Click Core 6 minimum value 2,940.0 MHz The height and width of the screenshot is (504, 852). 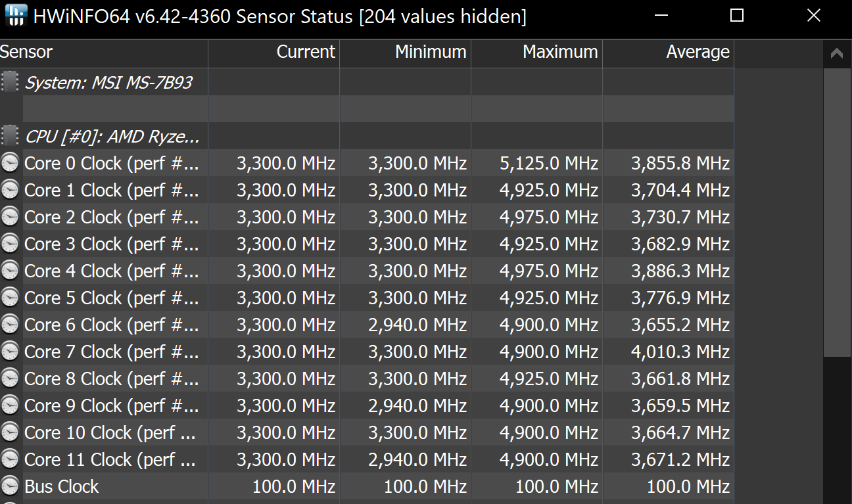(417, 325)
